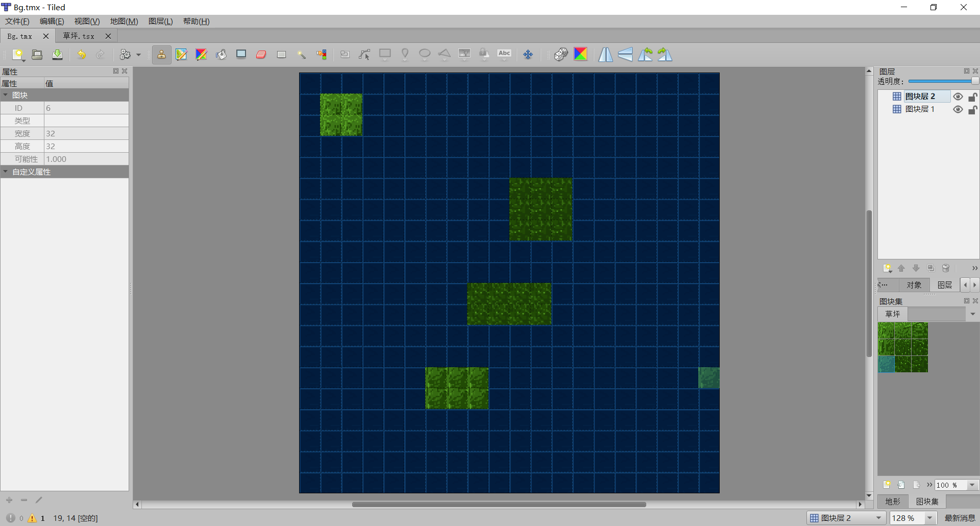980x526 pixels.
Task: Select the Stamp Brush tool
Action: point(161,55)
